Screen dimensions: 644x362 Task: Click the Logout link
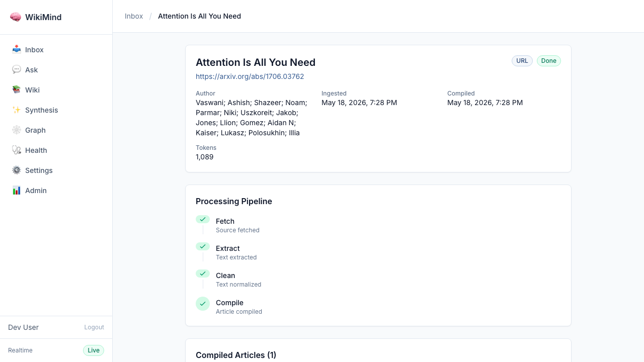94,327
